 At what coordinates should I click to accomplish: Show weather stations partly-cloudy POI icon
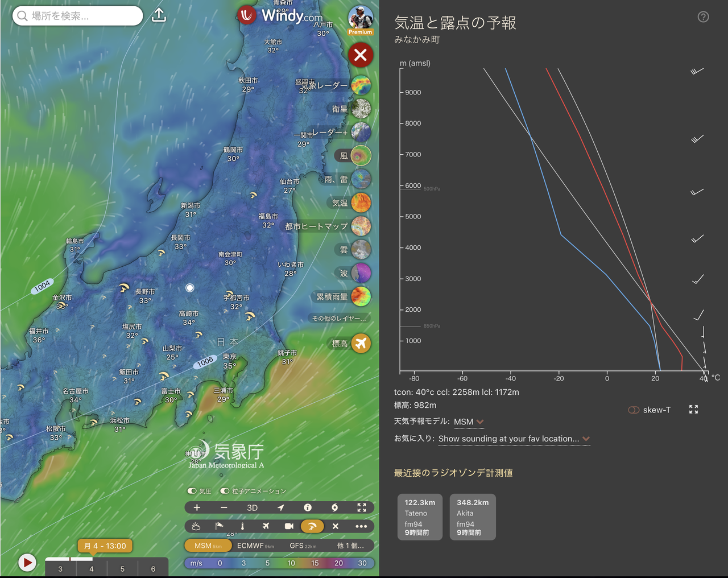[196, 526]
